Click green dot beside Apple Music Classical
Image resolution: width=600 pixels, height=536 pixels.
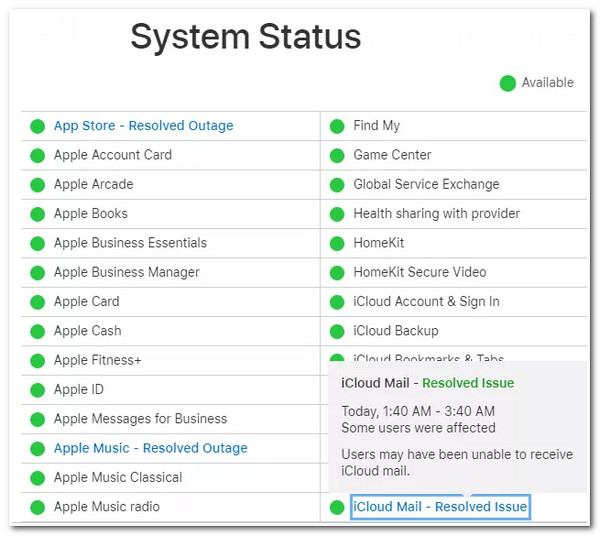tap(38, 478)
